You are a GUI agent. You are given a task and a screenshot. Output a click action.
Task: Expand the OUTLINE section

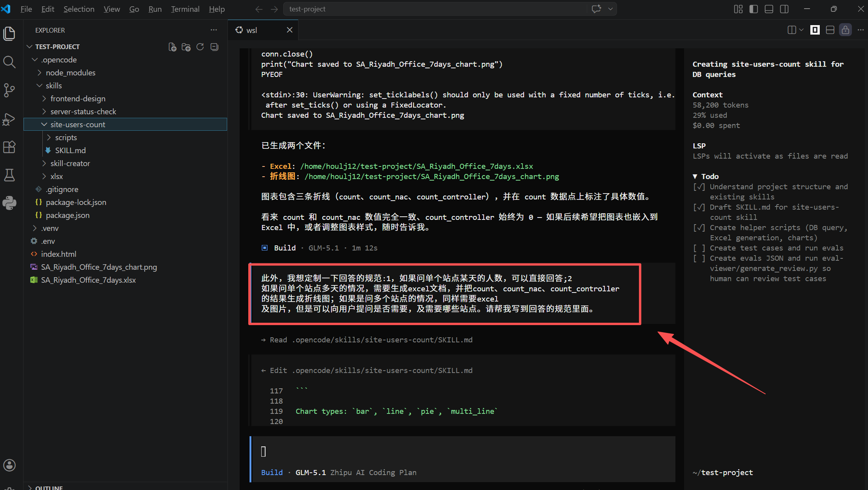[x=30, y=487]
